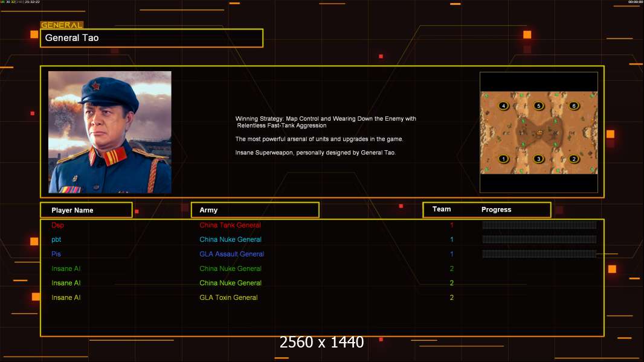This screenshot has height=362, width=644.
Task: Click the Pis loading progress bar
Action: (x=539, y=254)
